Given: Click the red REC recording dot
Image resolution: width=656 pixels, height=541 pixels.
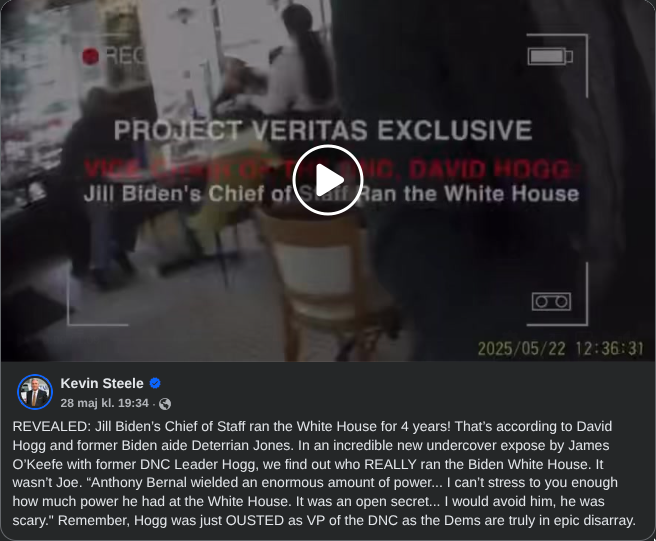Looking at the screenshot, I should click(90, 56).
